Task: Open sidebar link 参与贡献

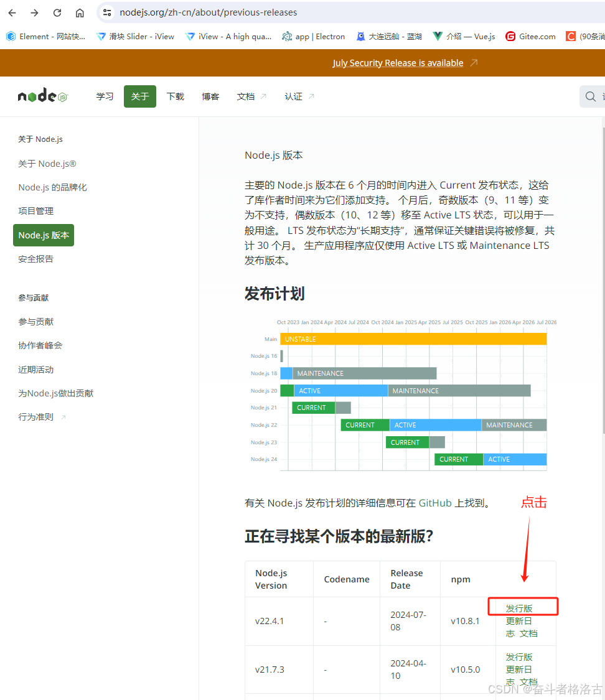Action: (35, 322)
